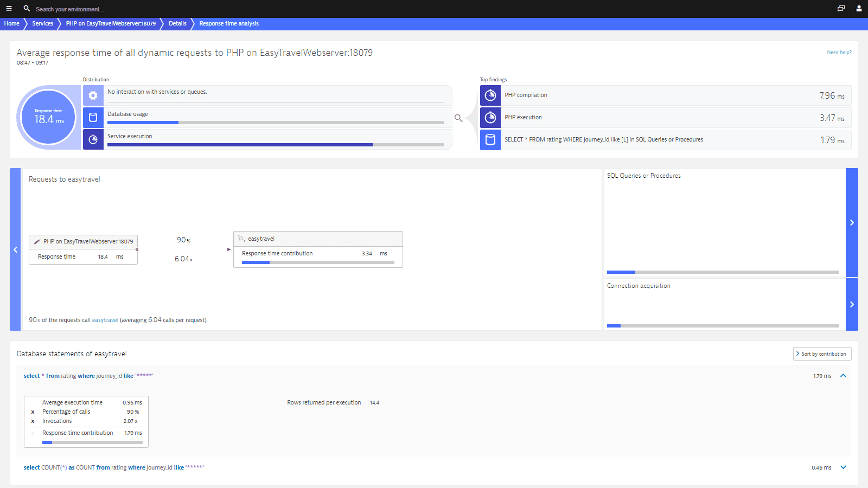
Task: Click the 6.04x calls per request label
Action: (x=183, y=259)
